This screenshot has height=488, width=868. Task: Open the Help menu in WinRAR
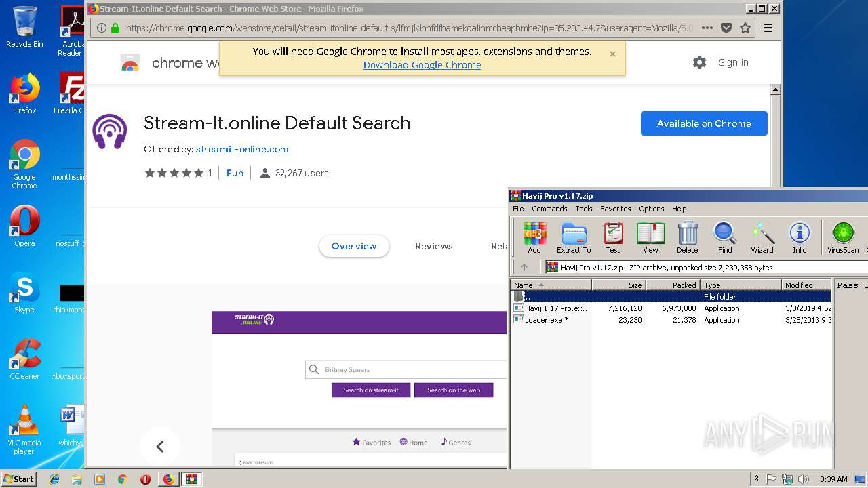point(679,209)
